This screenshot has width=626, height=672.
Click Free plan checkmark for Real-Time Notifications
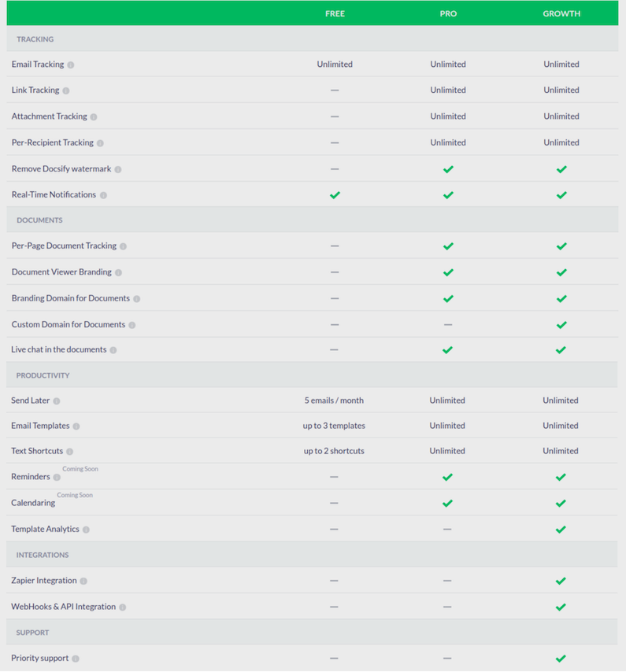335,195
